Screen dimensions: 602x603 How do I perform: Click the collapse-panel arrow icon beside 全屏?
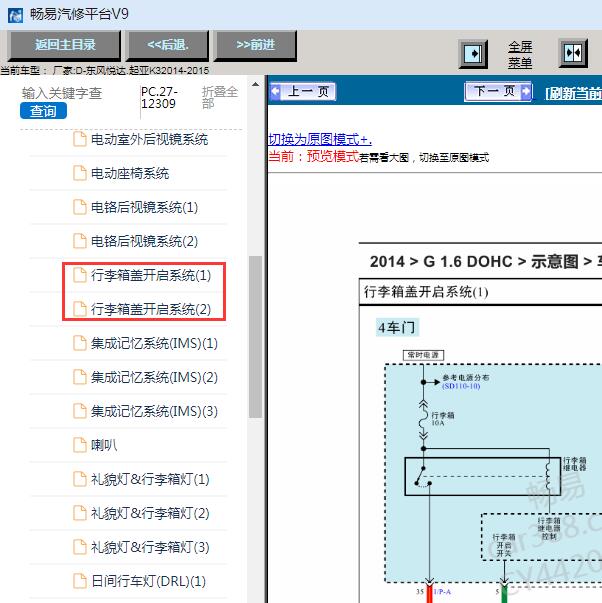click(473, 54)
